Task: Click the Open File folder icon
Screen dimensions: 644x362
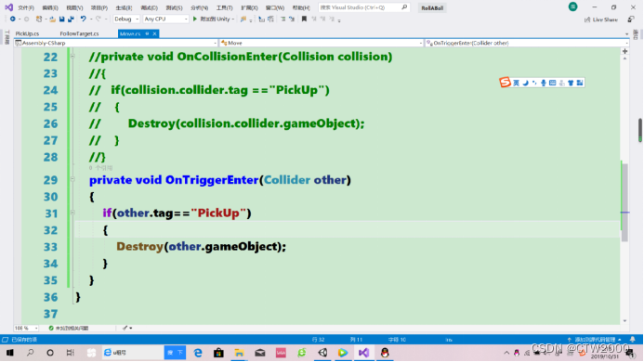Action: tap(53, 19)
